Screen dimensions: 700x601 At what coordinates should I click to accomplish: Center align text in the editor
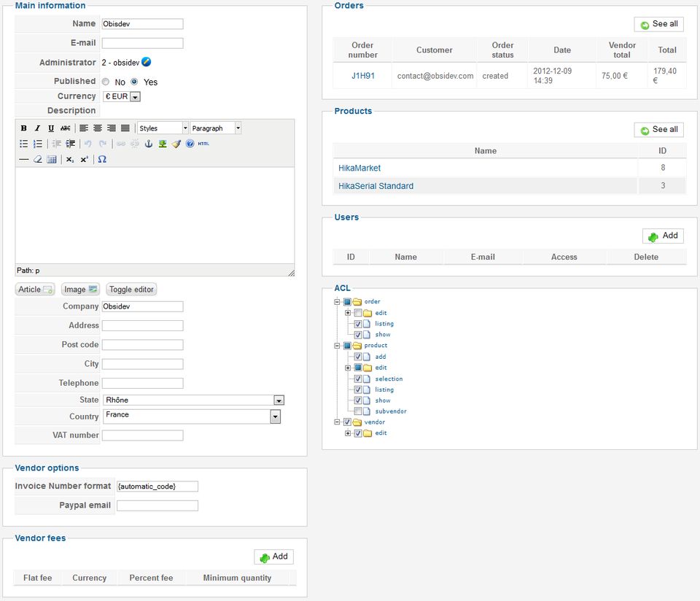[98, 128]
